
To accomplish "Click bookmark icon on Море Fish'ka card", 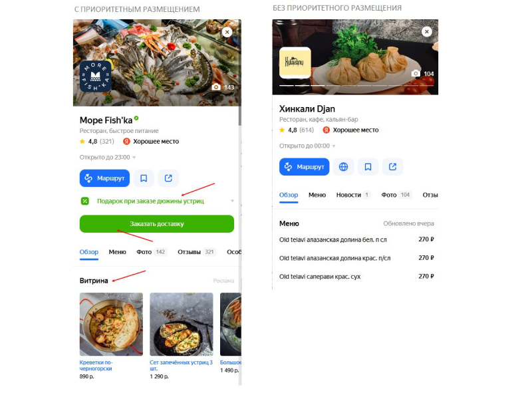I will [x=144, y=178].
